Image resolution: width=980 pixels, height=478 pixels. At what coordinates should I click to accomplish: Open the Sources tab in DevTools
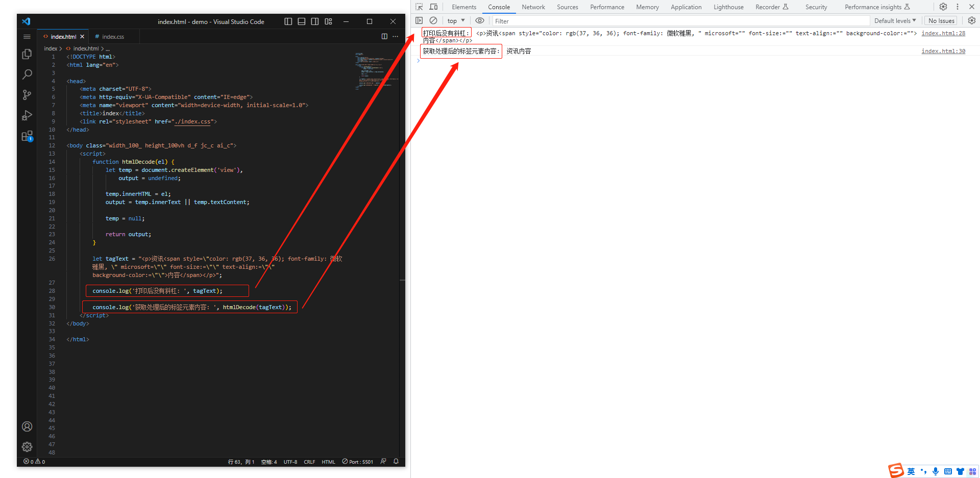coord(568,7)
